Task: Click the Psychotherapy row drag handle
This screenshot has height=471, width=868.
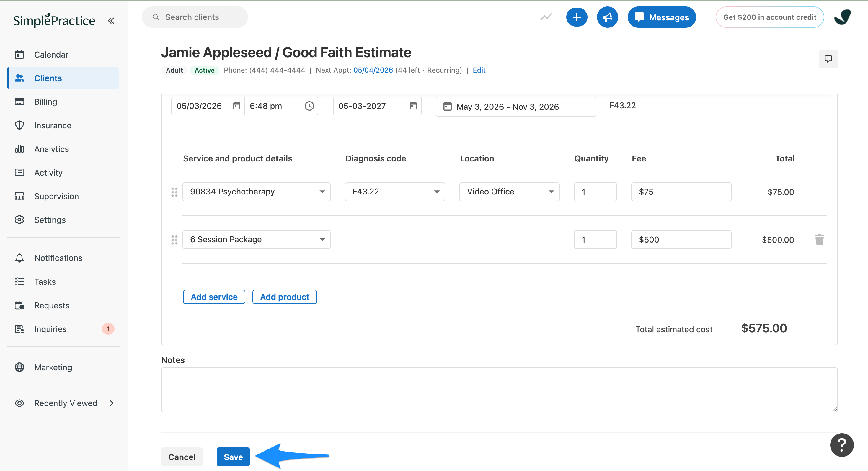Action: [x=174, y=192]
